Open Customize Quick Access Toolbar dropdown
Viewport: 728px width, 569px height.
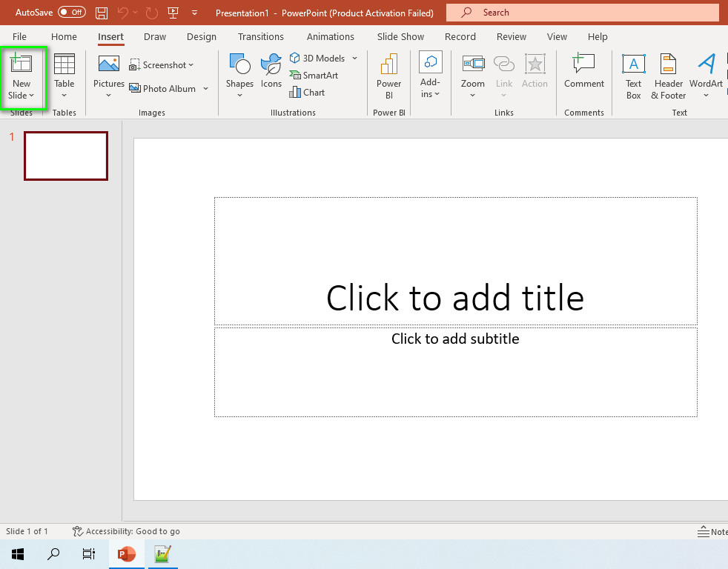point(194,13)
